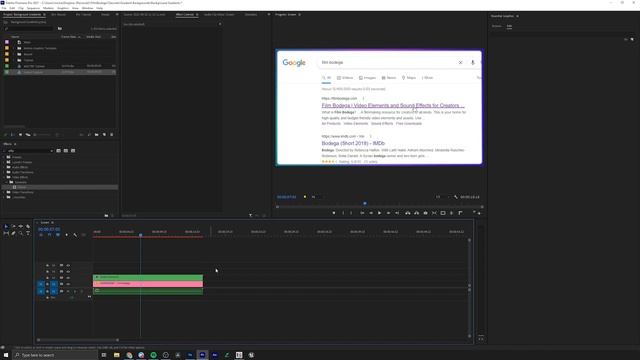Image resolution: width=640 pixels, height=360 pixels.
Task: Select the pink clip on track V1
Action: click(x=148, y=284)
